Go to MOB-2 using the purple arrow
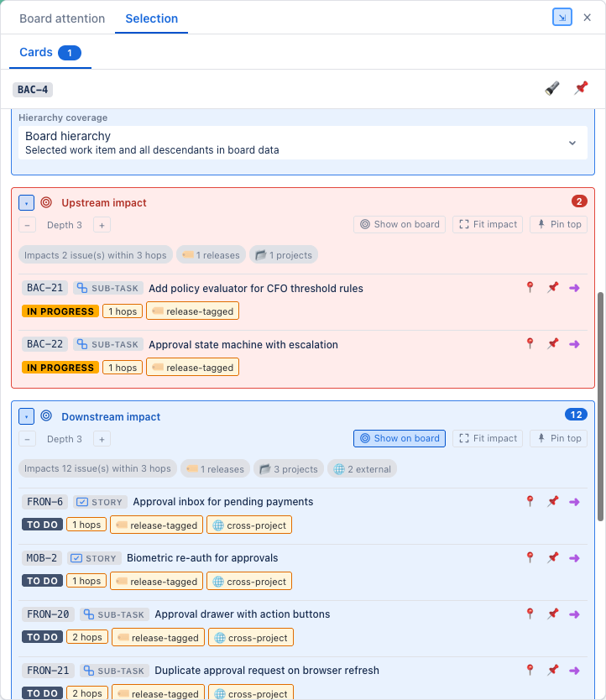606x700 pixels. point(574,558)
